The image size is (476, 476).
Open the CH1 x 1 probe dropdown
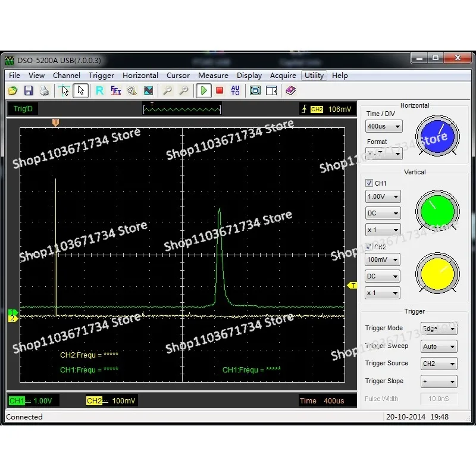coord(383,230)
